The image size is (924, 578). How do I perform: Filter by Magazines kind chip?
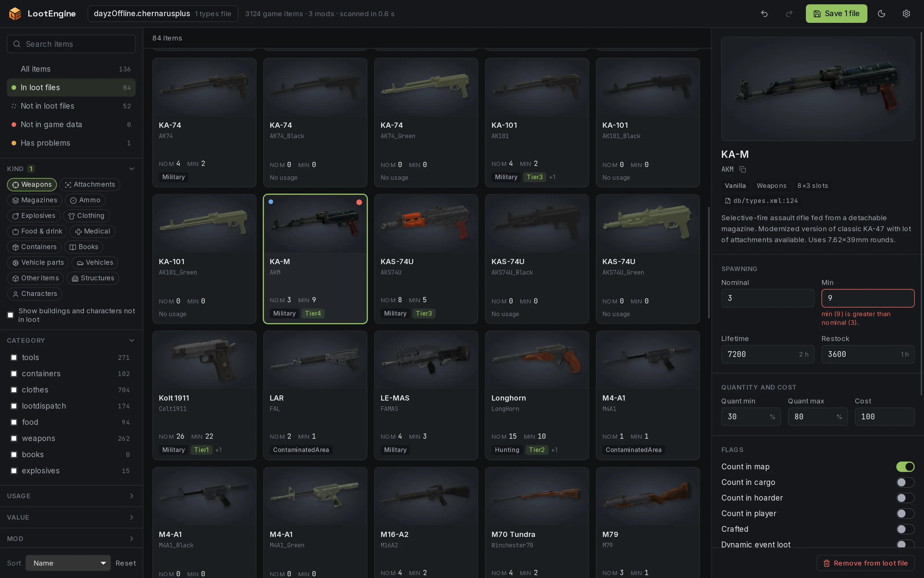(35, 200)
